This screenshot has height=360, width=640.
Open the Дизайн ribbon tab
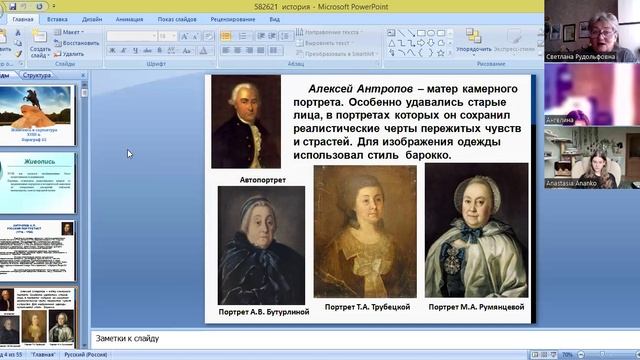[x=92, y=19]
